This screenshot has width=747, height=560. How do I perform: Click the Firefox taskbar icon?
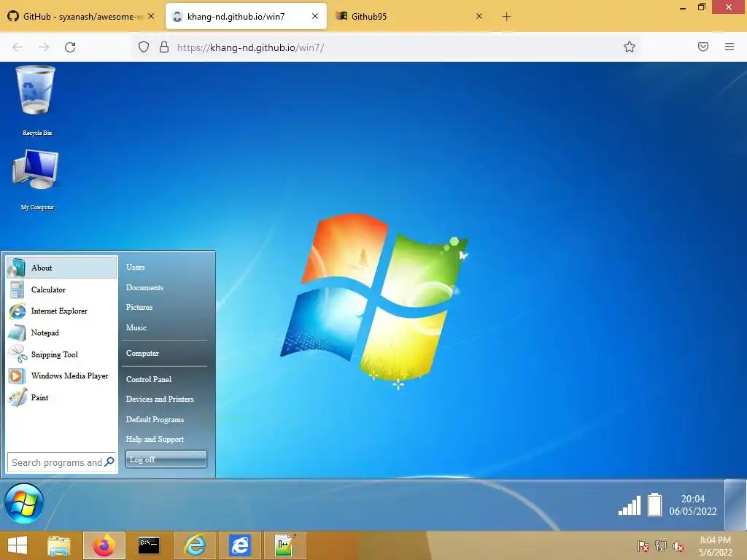[x=104, y=545]
